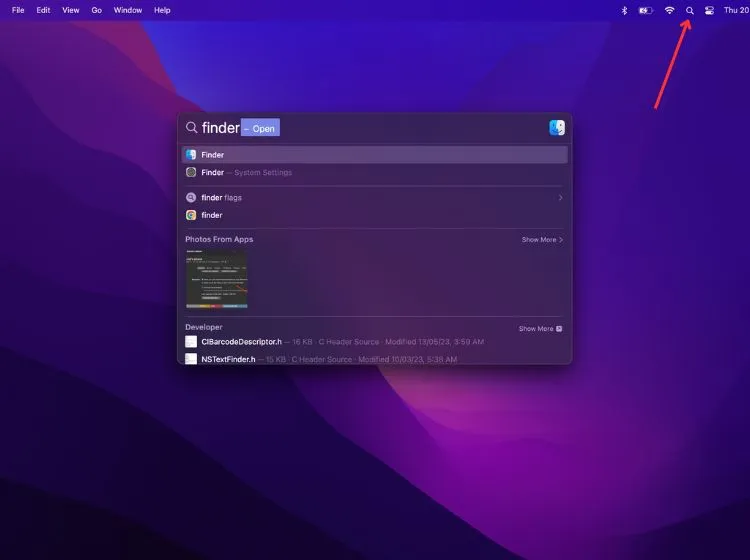This screenshot has width=750, height=560.
Task: Open the Bluetooth status icon
Action: 624,11
